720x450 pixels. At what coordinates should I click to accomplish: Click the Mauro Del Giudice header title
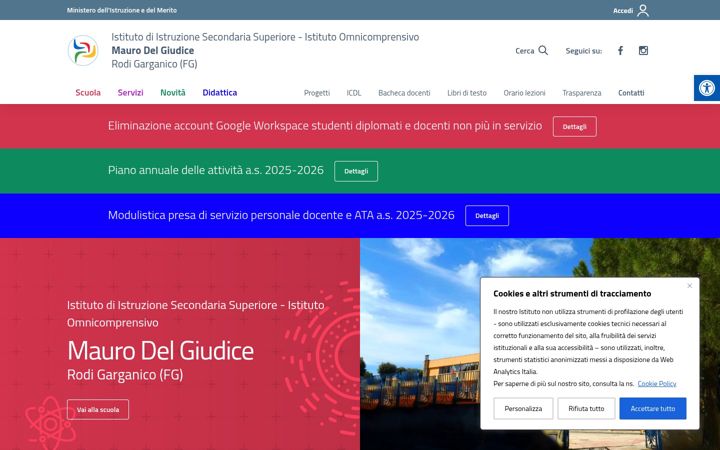pyautogui.click(x=153, y=50)
